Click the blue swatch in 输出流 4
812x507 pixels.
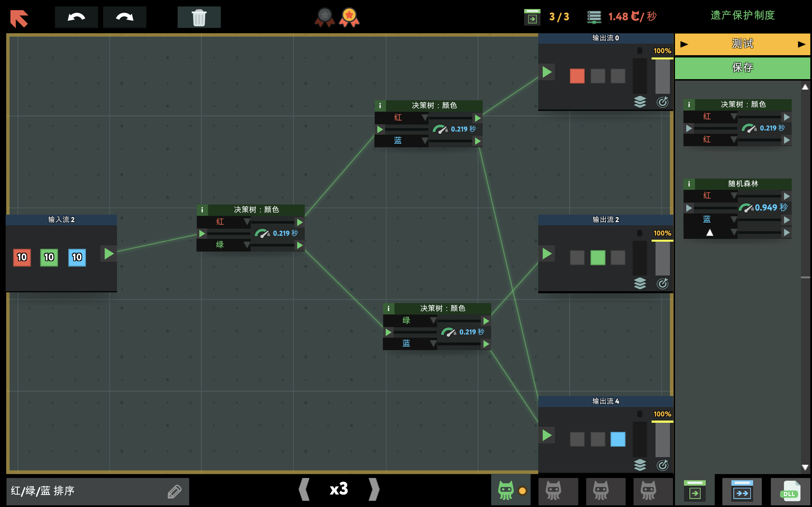coord(618,439)
